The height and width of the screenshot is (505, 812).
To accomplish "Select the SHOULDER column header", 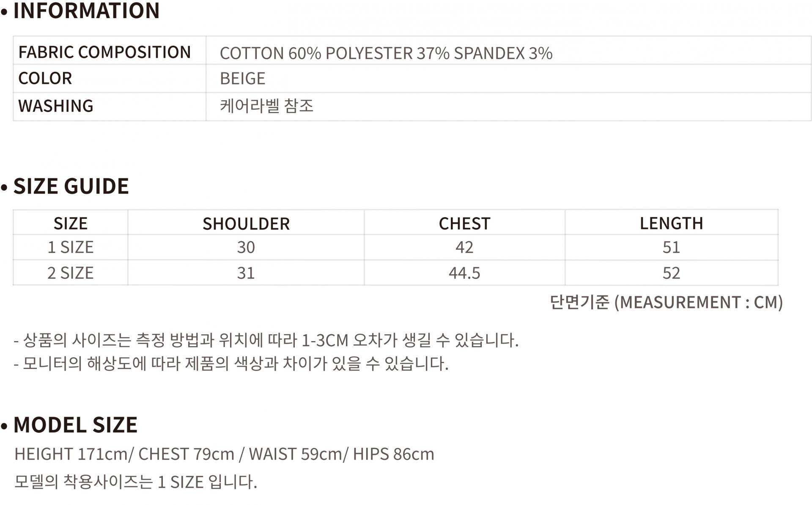I will coord(246,224).
